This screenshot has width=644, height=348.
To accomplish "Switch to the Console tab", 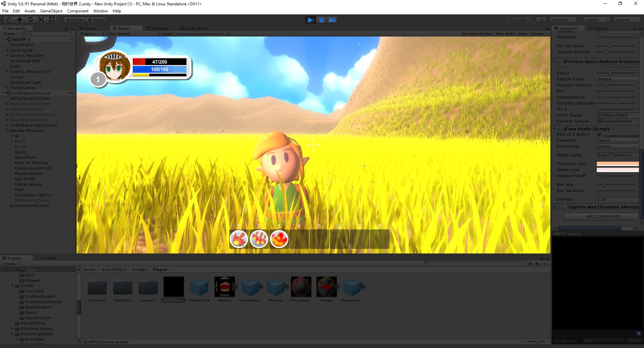I will click(47, 258).
